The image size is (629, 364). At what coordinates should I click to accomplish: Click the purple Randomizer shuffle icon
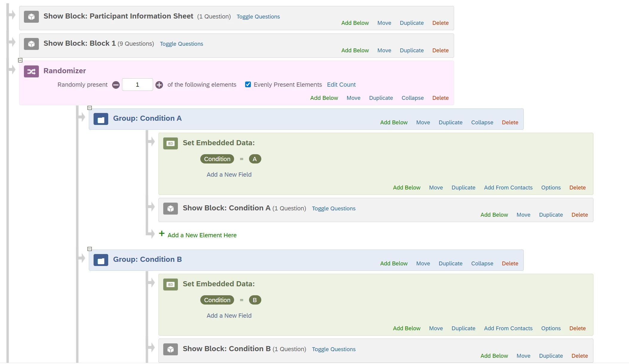31,71
